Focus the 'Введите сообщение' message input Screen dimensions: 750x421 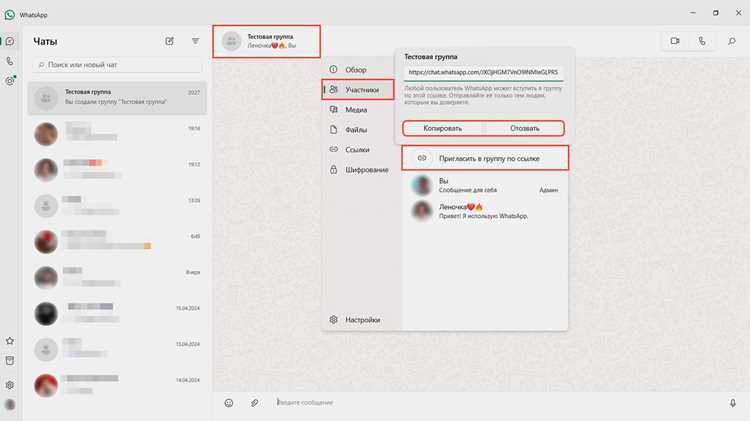point(495,403)
